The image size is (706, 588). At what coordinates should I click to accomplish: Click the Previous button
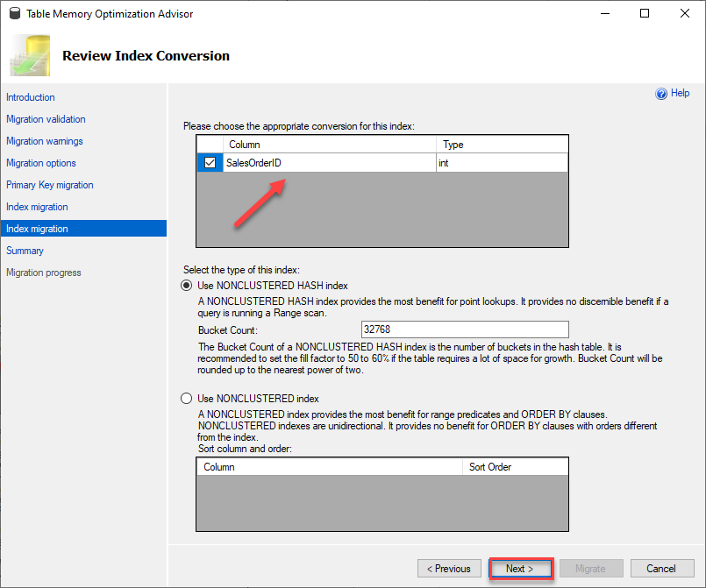449,569
